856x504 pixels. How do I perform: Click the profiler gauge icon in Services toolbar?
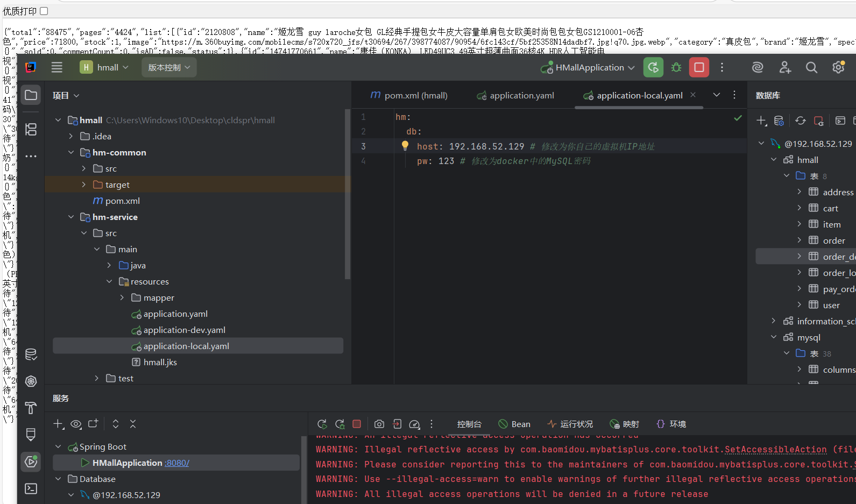point(414,424)
